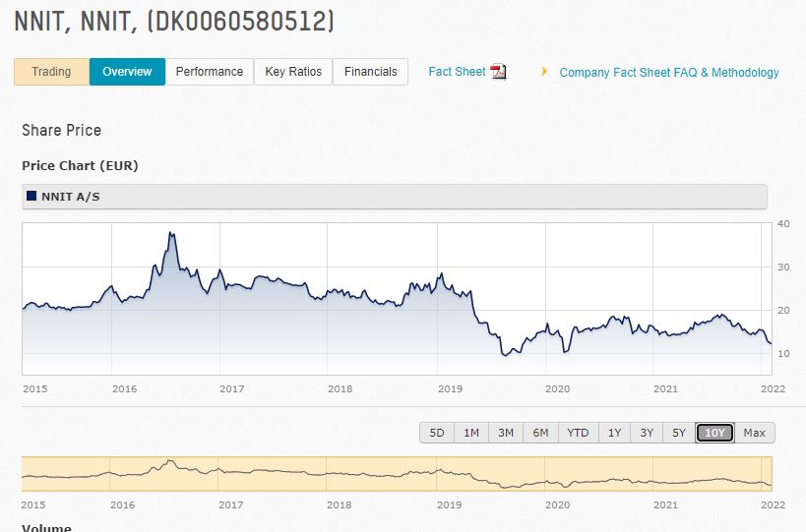Go to the Key Ratios tab

coord(293,72)
